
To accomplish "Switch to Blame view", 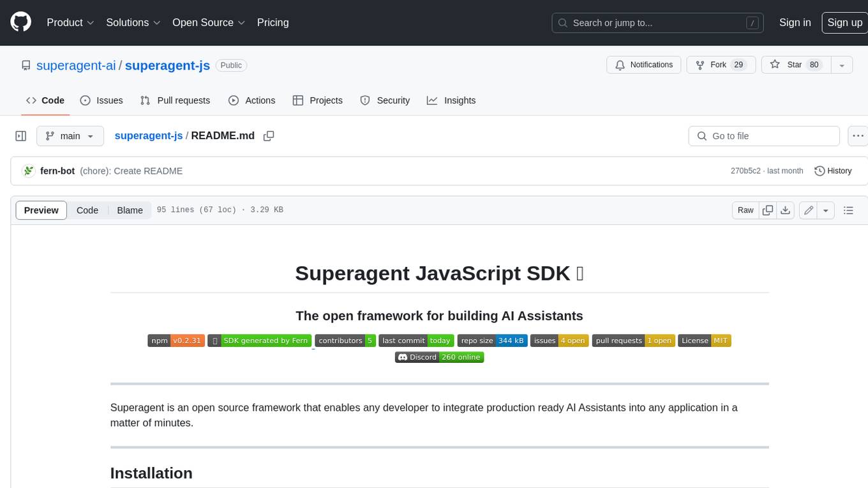I will tap(130, 210).
